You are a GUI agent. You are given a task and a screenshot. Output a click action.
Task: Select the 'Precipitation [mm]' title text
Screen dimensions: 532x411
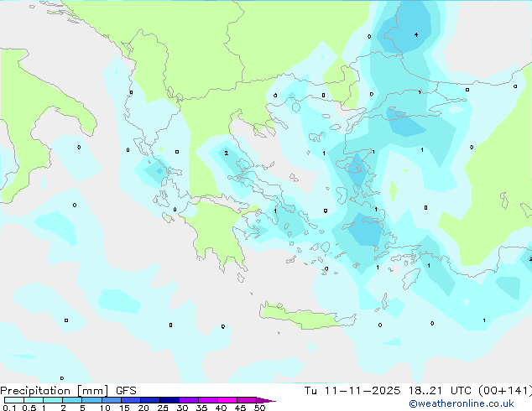click(55, 391)
